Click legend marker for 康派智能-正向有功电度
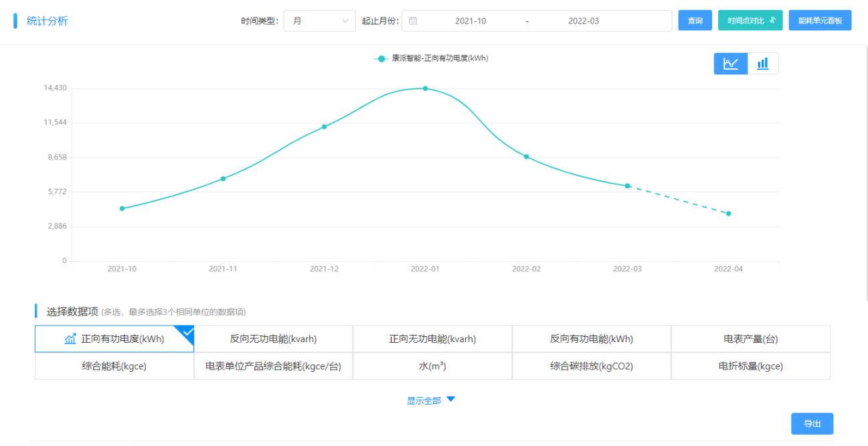 click(381, 59)
